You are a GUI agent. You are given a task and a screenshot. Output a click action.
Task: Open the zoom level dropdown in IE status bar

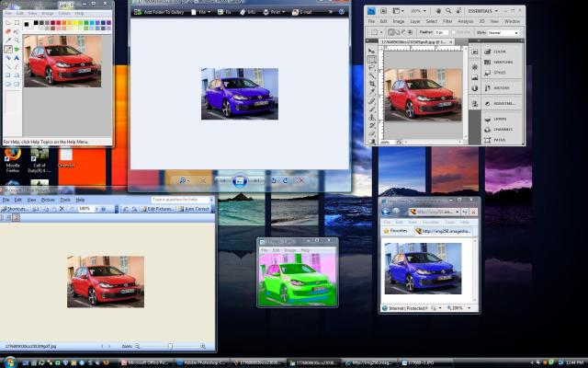tap(469, 308)
